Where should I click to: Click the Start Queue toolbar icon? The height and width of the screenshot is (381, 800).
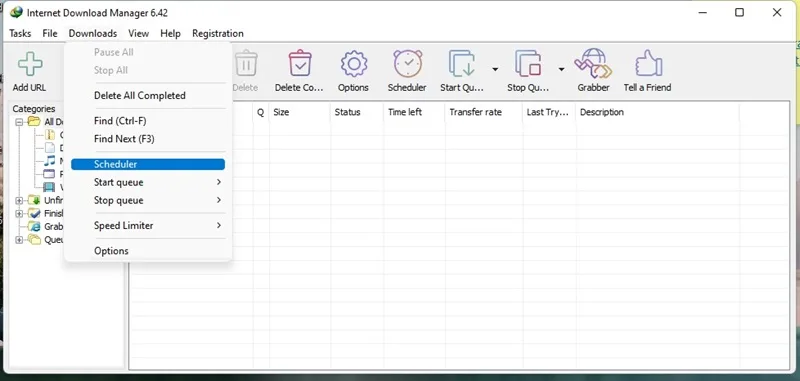point(462,63)
